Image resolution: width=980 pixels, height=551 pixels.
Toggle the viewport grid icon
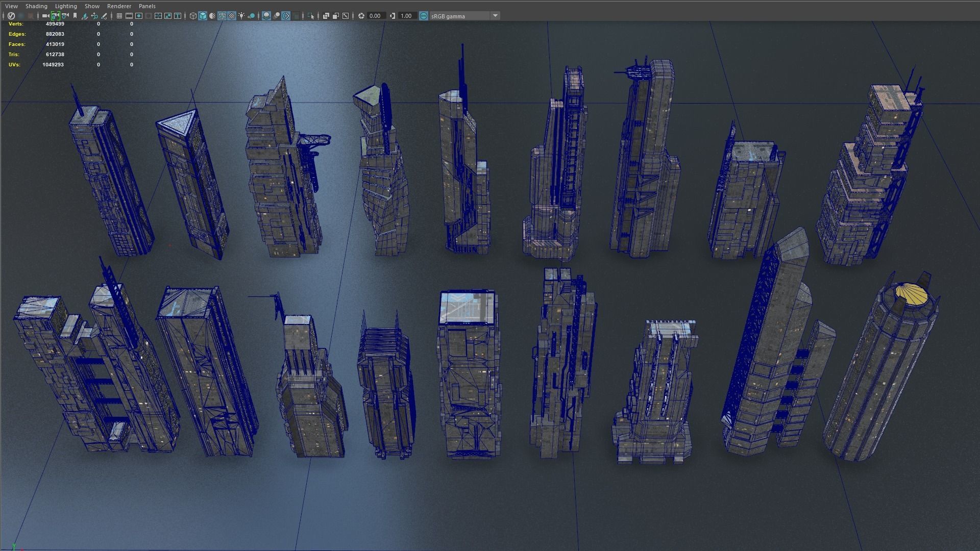point(119,16)
